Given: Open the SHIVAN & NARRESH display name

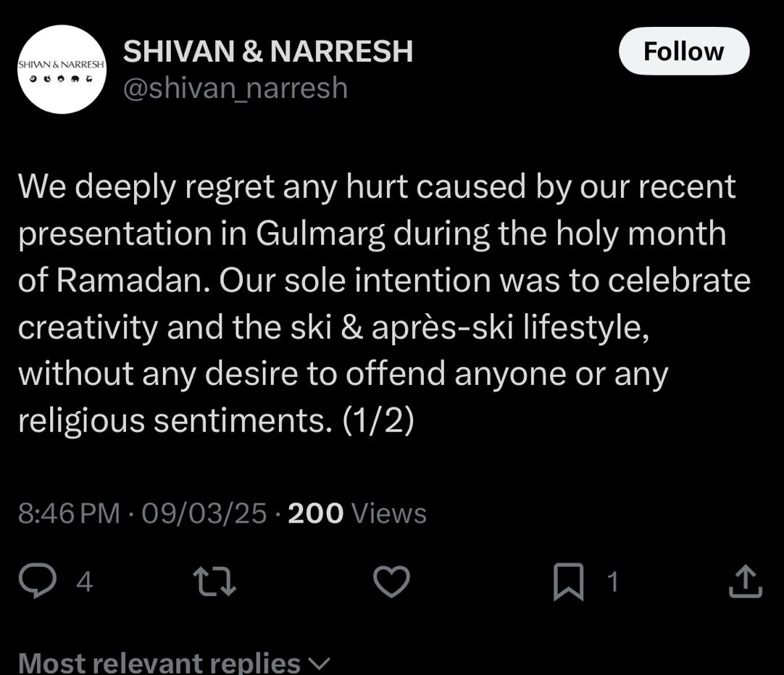Looking at the screenshot, I should click(268, 51).
